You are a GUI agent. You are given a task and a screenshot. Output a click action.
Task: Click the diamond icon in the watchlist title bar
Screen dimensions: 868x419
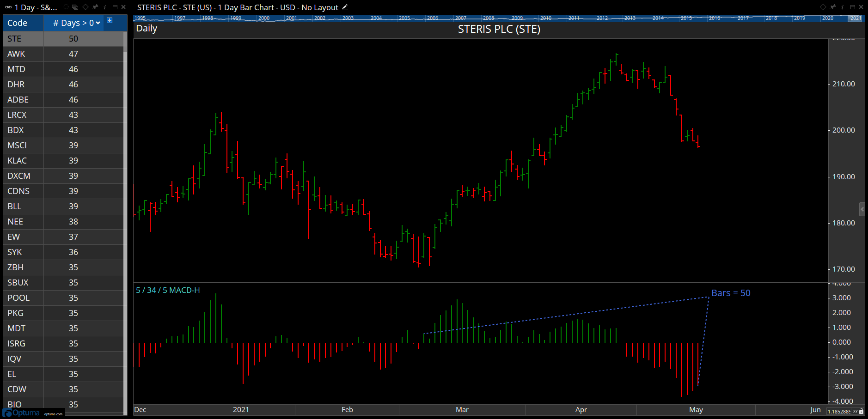click(x=86, y=7)
